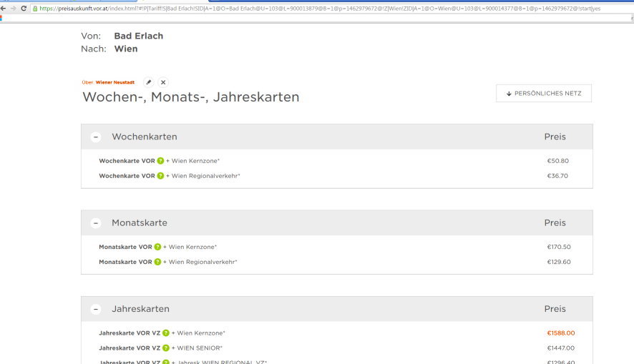
Task: Click the €50.80 price
Action: (558, 161)
